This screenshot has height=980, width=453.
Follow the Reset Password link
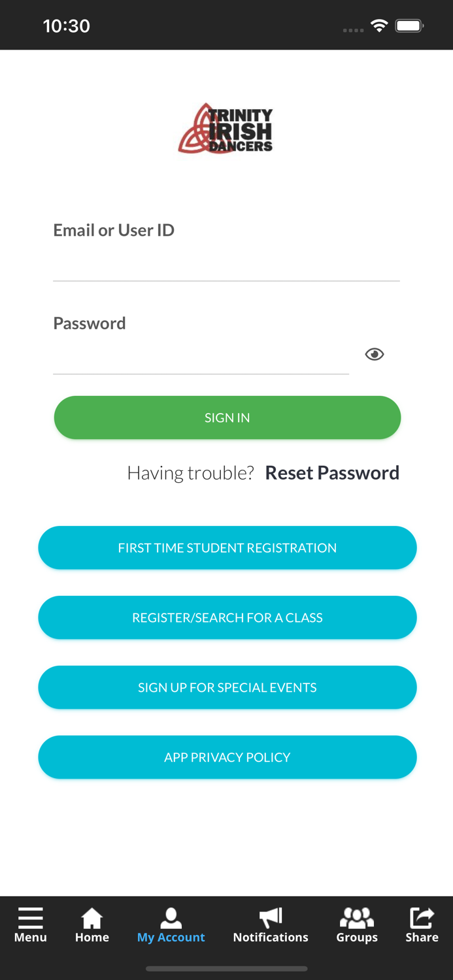pos(332,472)
